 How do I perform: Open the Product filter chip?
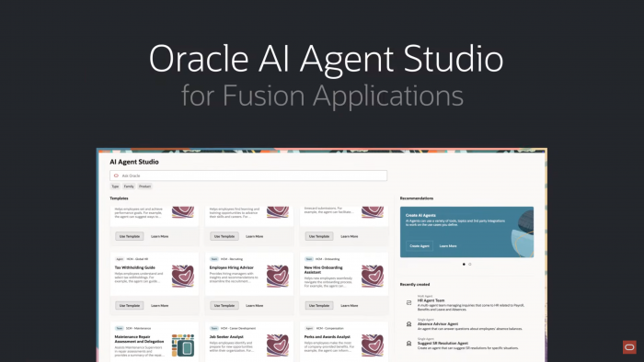click(144, 187)
